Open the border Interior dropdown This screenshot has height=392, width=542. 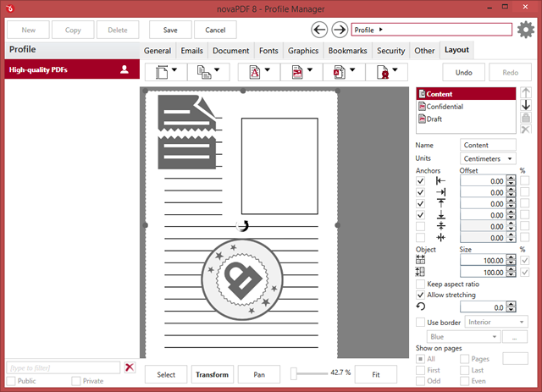tap(496, 323)
